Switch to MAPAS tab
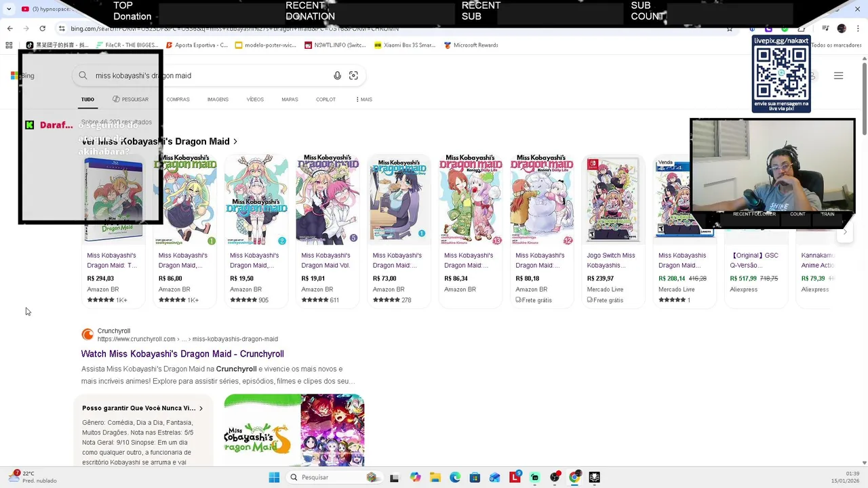Screen dimensions: 868x488 point(290,100)
